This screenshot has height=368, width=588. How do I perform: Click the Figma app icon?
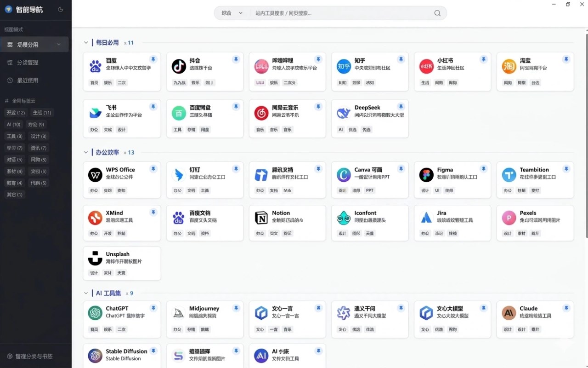pos(426,175)
